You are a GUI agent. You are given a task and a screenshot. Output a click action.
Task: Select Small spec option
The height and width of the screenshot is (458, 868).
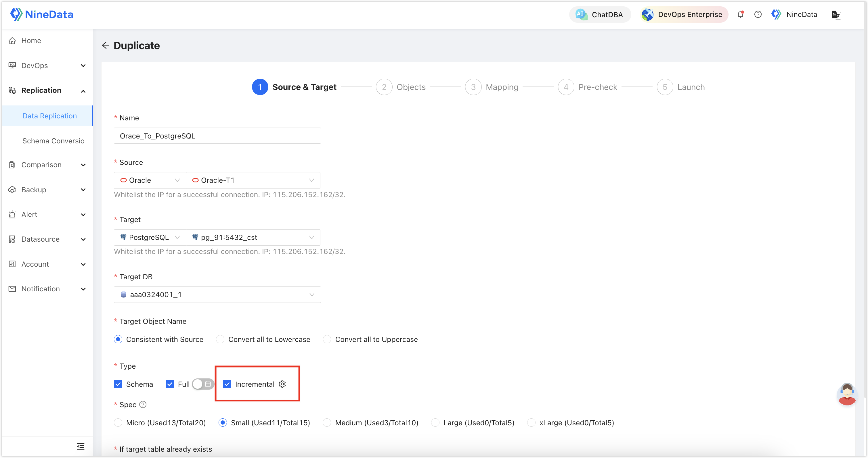coord(223,423)
